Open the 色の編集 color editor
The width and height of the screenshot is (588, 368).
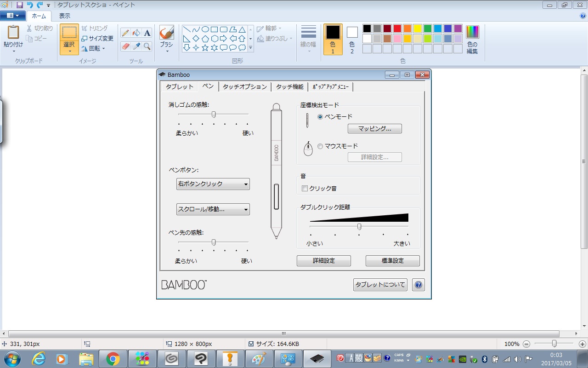pos(472,40)
